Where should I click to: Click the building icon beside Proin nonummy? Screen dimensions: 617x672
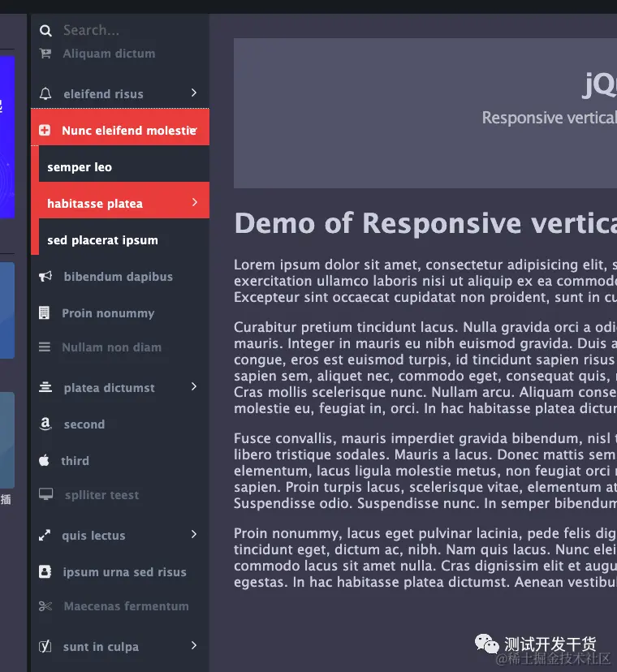tap(44, 312)
